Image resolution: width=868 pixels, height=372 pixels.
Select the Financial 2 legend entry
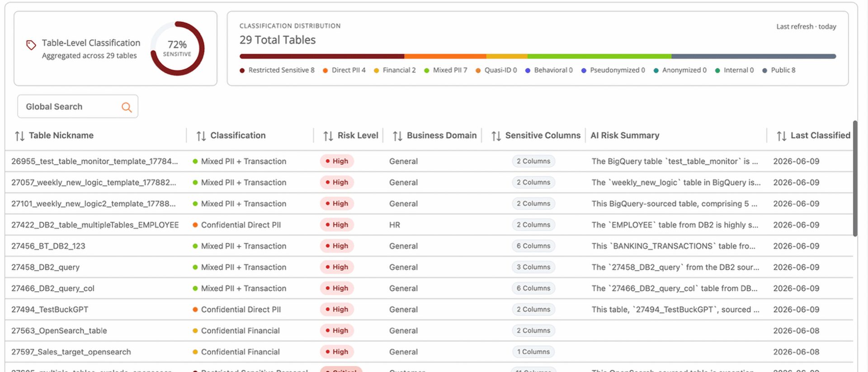[395, 70]
